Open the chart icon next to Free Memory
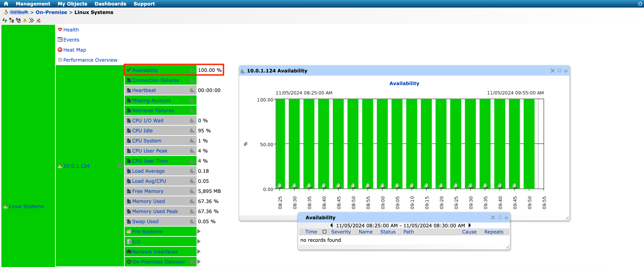 [192, 191]
